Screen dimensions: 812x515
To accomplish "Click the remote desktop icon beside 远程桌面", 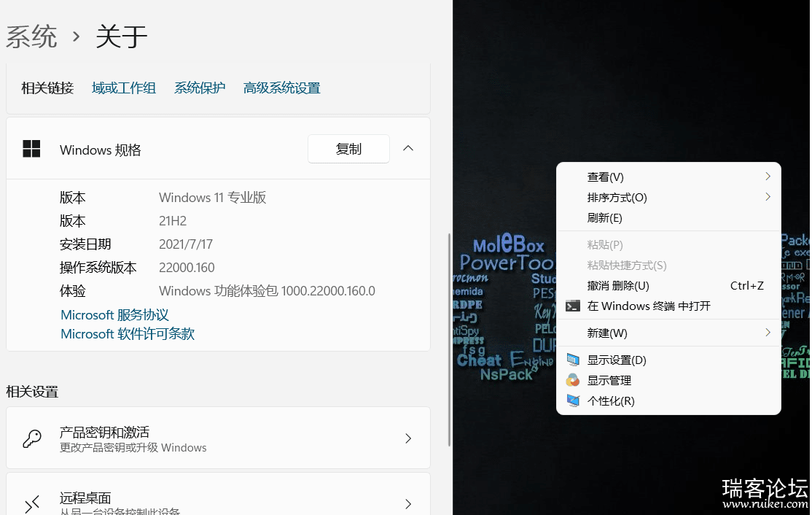I will (32, 503).
